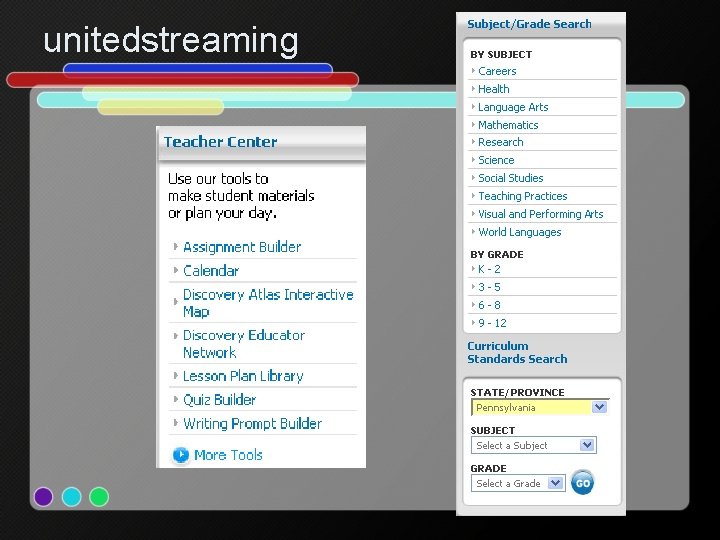Click the green circle at bottom left
The image size is (720, 540).
coord(99,497)
